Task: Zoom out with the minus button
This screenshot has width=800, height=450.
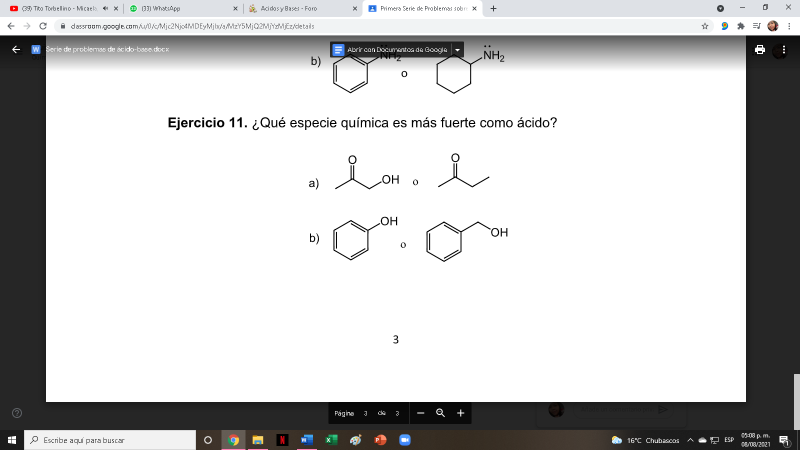Action: click(420, 413)
